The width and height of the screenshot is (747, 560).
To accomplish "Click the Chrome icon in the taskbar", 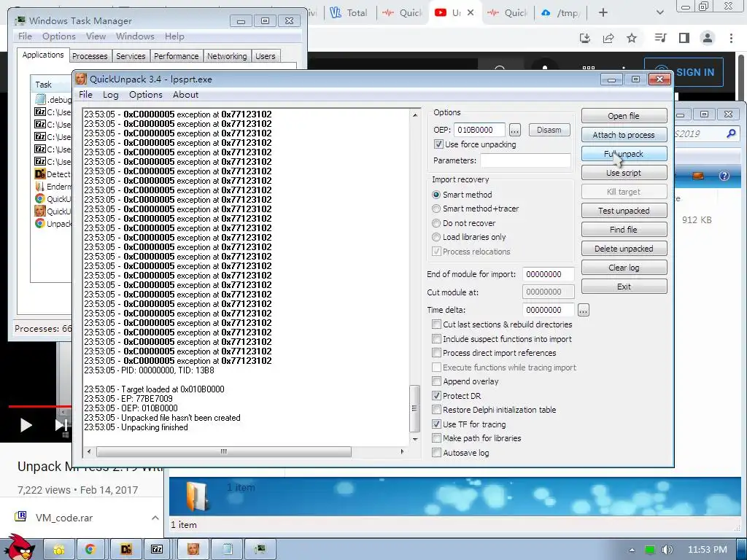I will pos(90,549).
